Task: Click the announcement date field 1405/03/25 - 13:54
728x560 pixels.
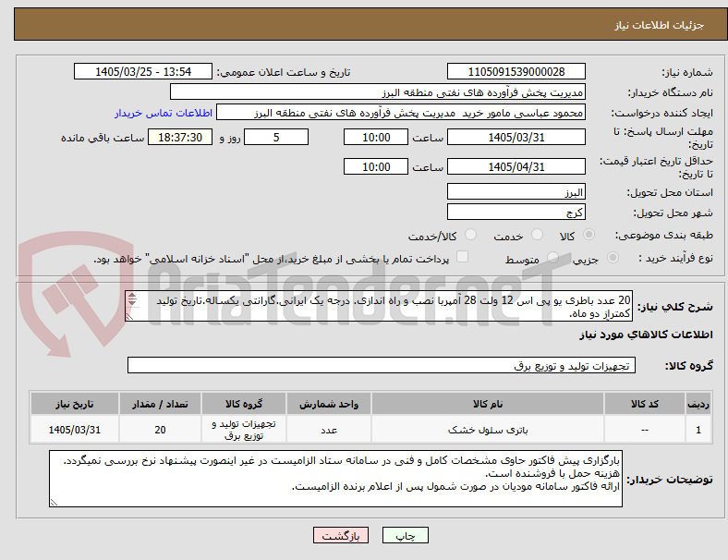Action: click(143, 71)
